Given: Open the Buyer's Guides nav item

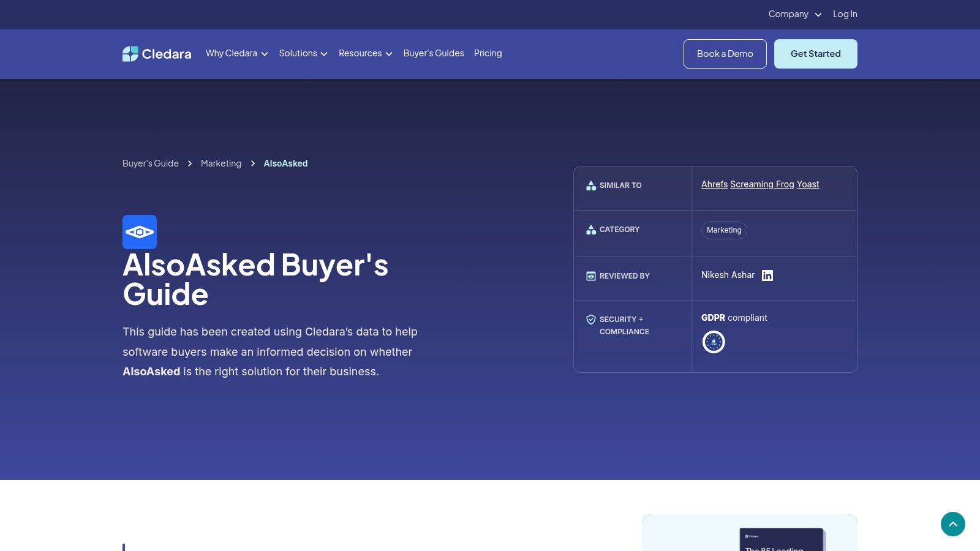Looking at the screenshot, I should click(434, 53).
